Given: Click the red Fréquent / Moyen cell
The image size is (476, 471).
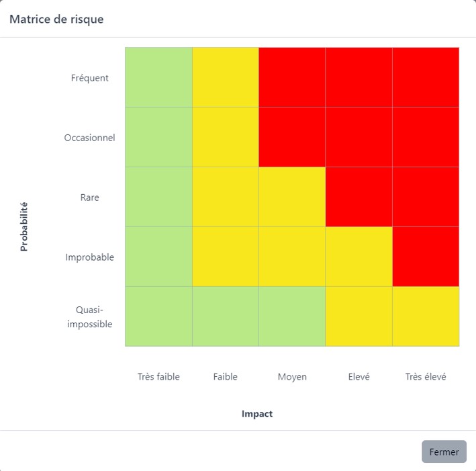Looking at the screenshot, I should (x=292, y=77).
